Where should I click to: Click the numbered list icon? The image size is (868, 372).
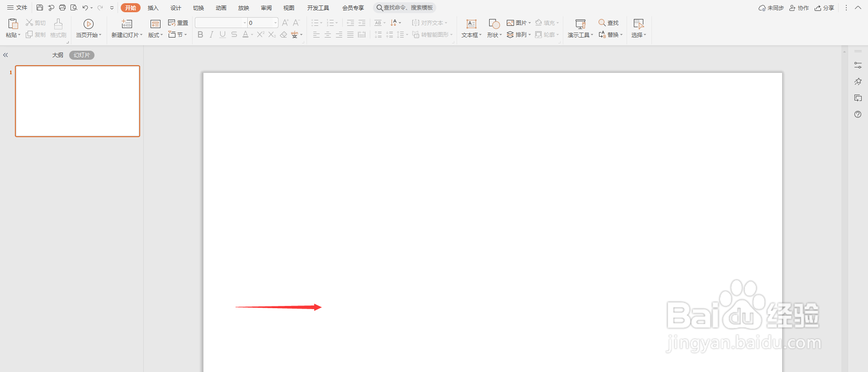(x=330, y=23)
